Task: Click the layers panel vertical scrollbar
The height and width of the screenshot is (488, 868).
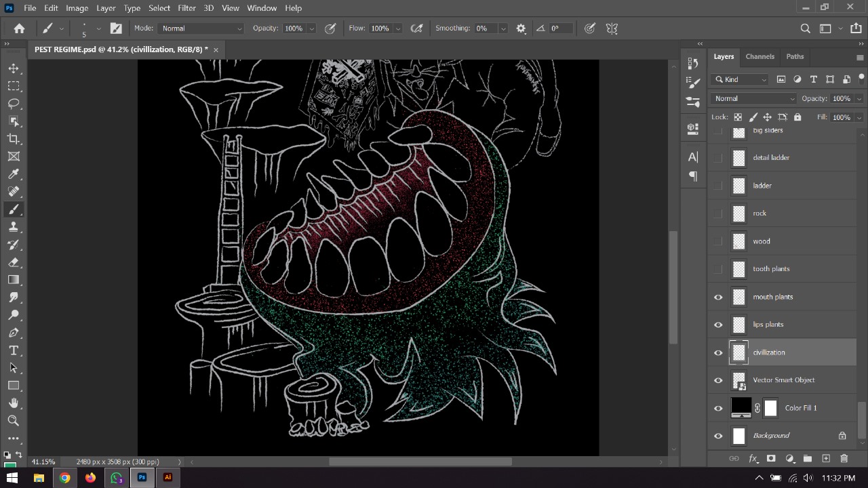Action: [x=861, y=420]
